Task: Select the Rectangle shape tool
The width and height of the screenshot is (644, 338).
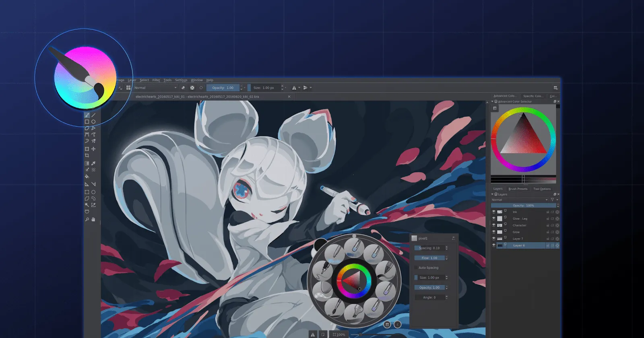Action: click(87, 122)
